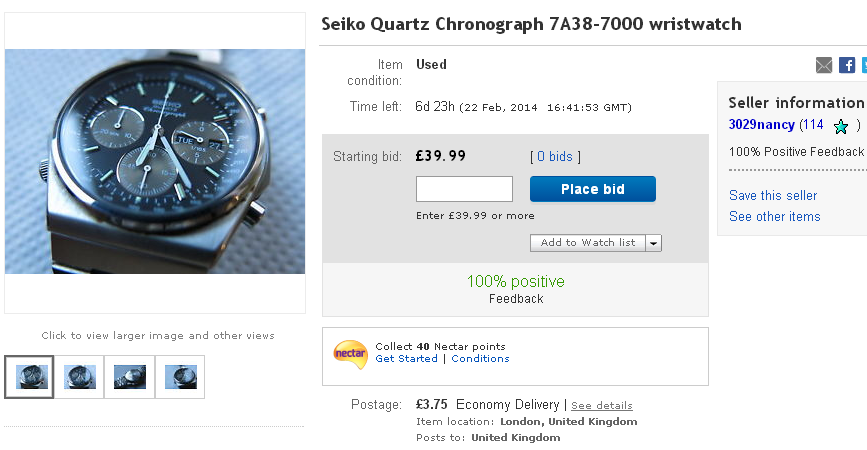Open the Nectar Conditions link
This screenshot has height=450, width=867.
(x=480, y=359)
